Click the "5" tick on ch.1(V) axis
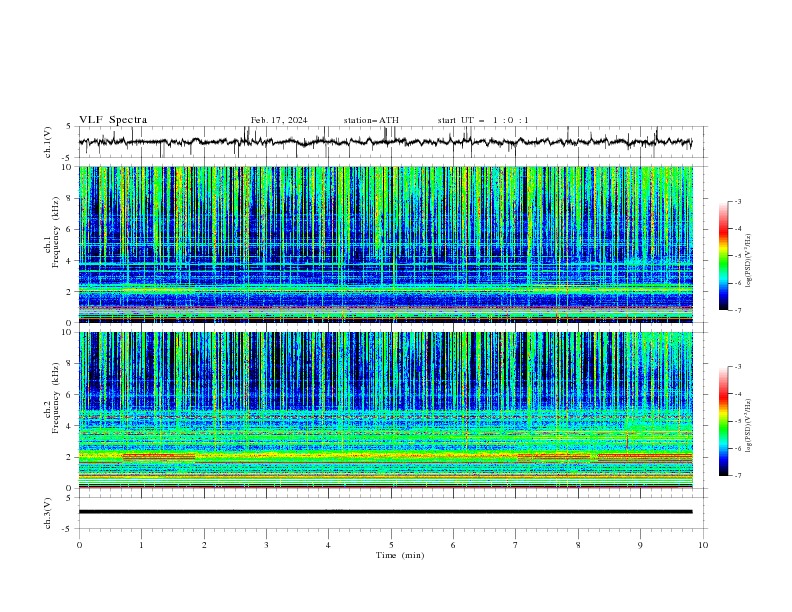Image resolution: width=792 pixels, height=612 pixels. [x=69, y=126]
